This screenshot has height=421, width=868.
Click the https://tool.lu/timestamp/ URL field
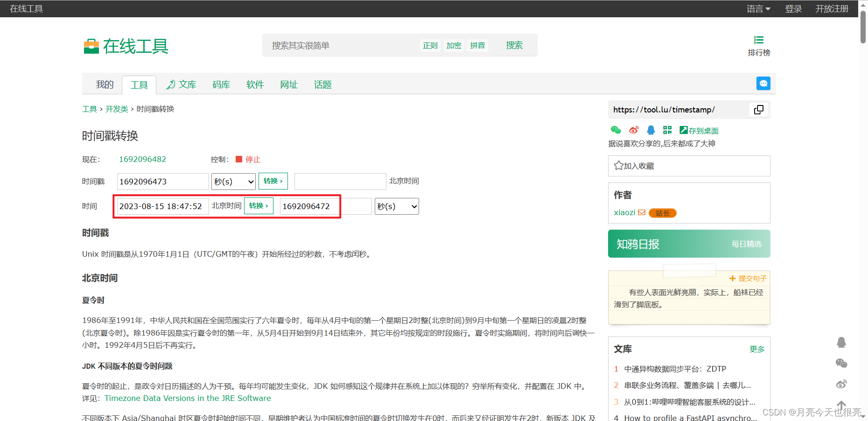point(679,110)
